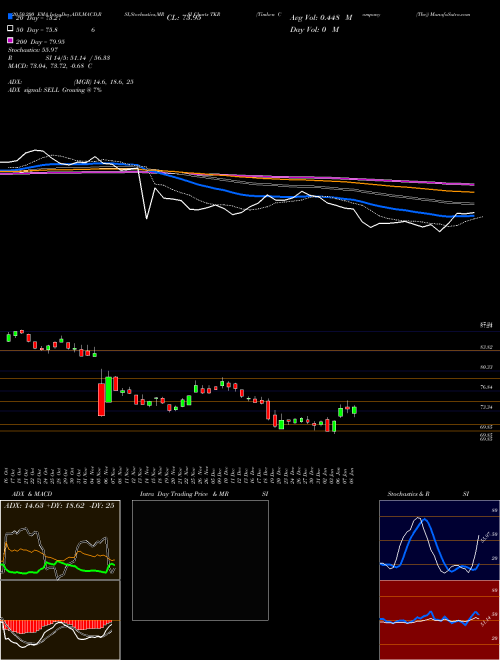This screenshot has width=500, height=660.
Task: Click the 'Stochastics & R' panel title
Action: (x=409, y=494)
